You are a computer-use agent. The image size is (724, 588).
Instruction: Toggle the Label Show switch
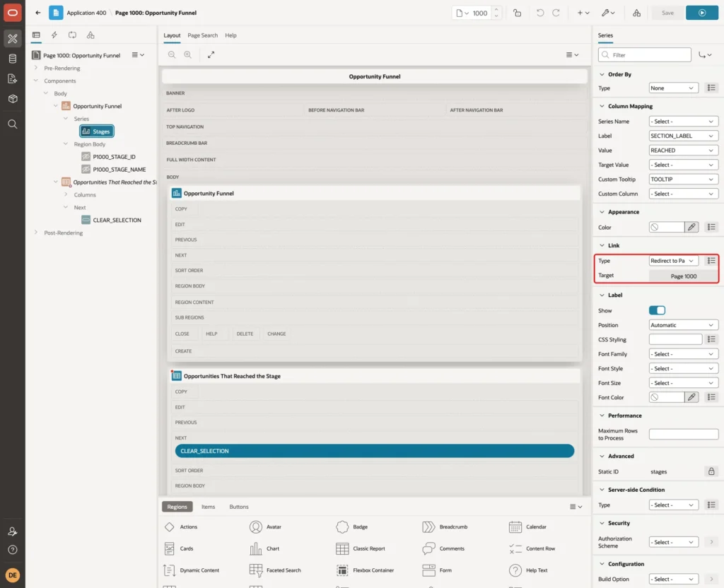pos(657,310)
